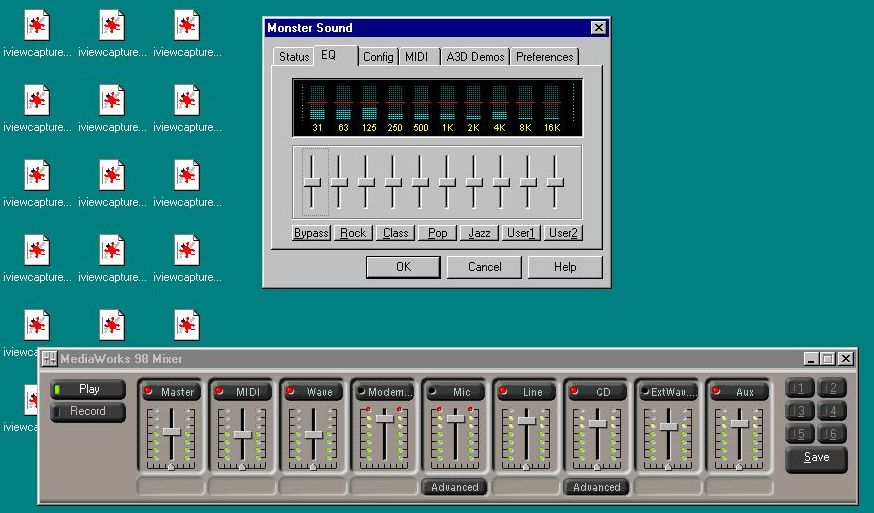This screenshot has width=874, height=513.
Task: Open the MediaWorks 98 Mixer title bar icon
Action: (x=49, y=359)
